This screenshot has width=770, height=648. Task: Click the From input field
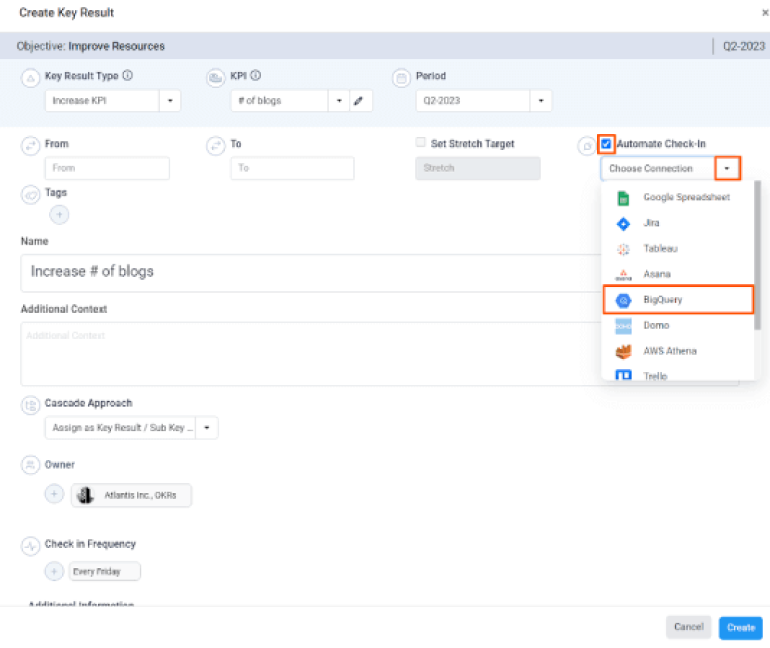click(x=108, y=168)
